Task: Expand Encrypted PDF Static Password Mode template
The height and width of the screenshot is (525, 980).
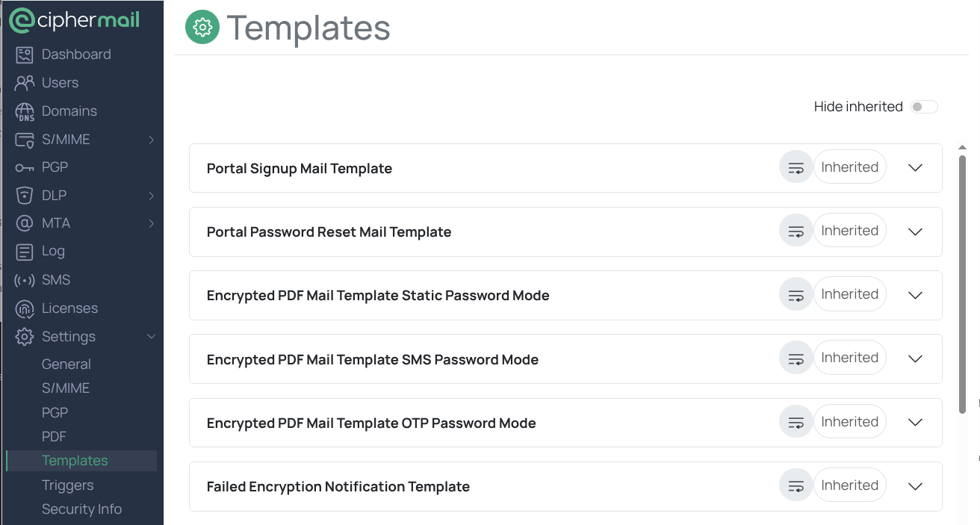Action: click(x=916, y=295)
